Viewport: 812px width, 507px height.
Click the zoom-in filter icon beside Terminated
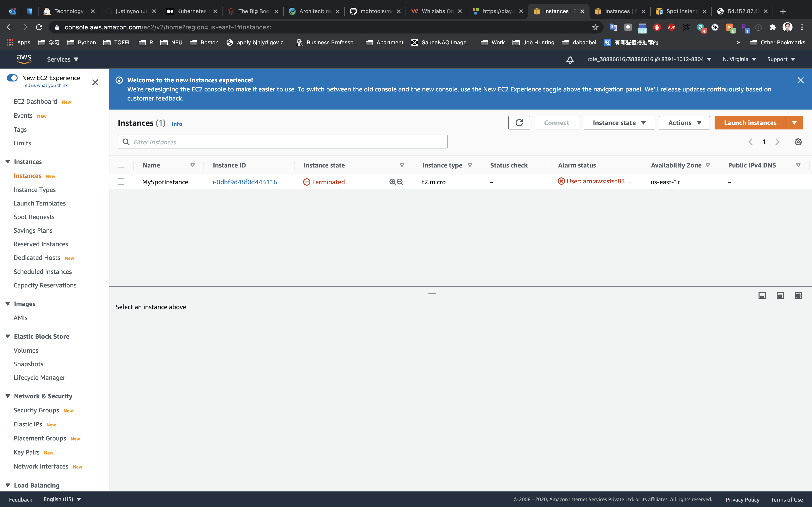(392, 182)
